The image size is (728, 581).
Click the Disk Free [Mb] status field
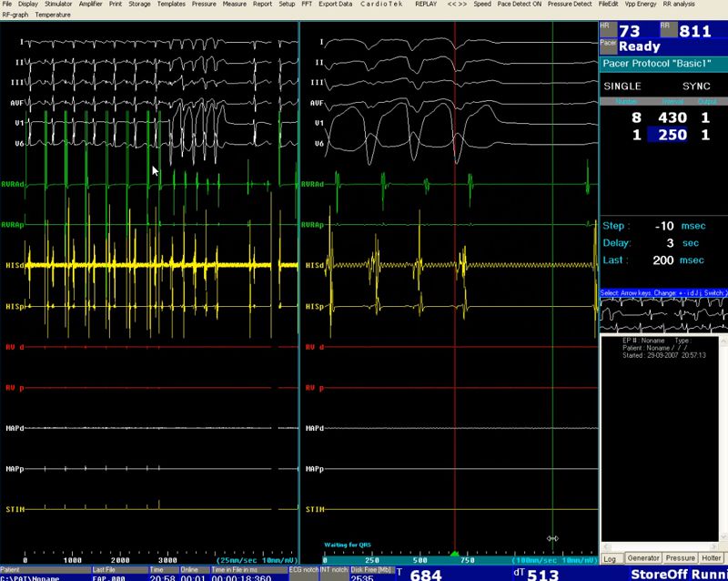click(x=372, y=574)
